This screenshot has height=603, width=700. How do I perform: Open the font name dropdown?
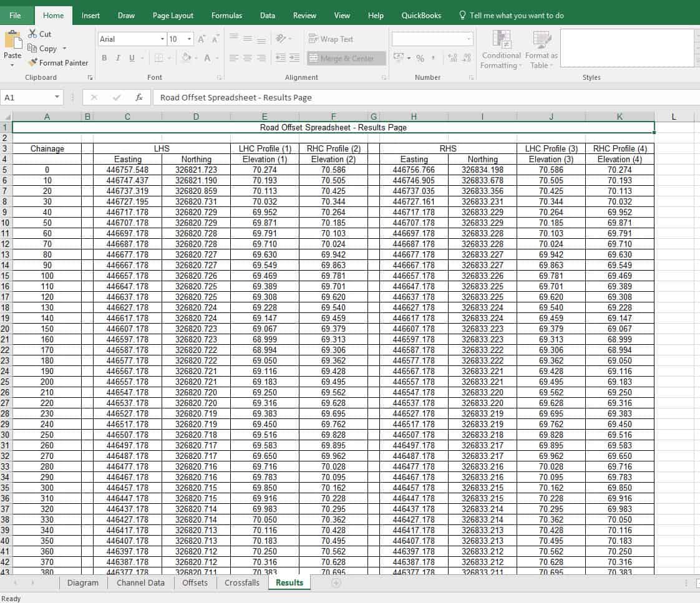coord(162,39)
